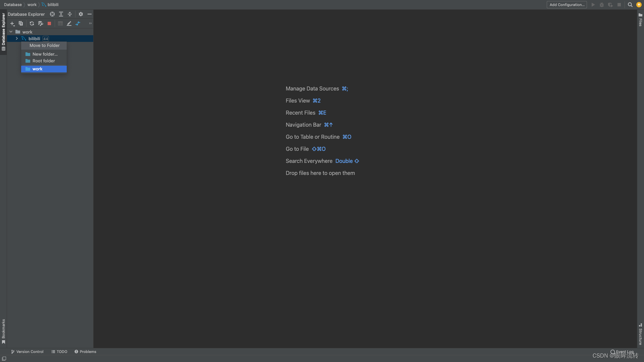Show hidden toolbar actions via >> chevron
644x362 pixels.
click(90, 23)
